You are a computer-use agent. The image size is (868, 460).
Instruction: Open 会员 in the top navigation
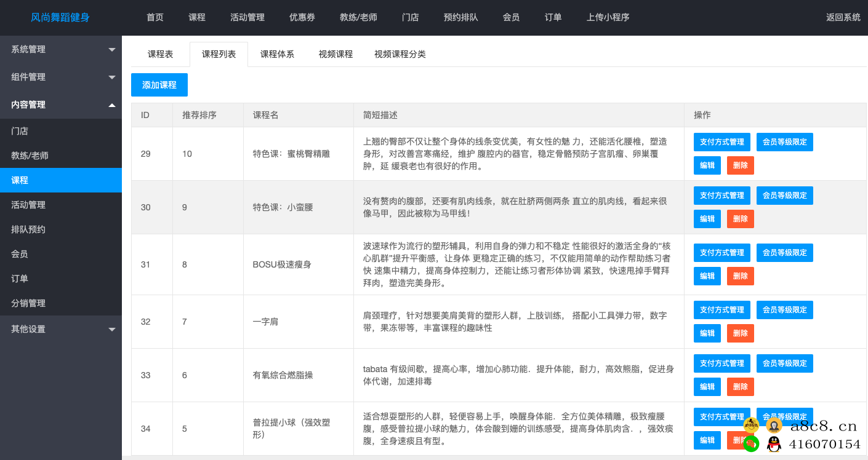[511, 17]
